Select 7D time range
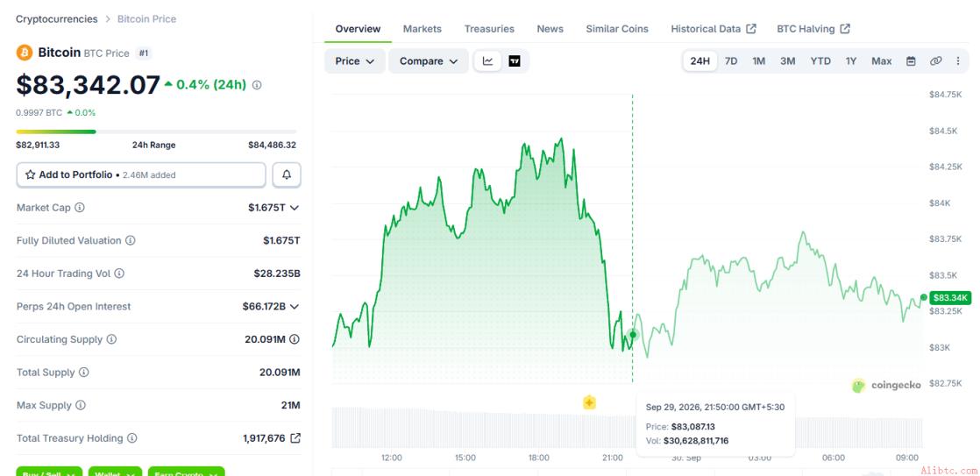The image size is (980, 476). (x=731, y=61)
